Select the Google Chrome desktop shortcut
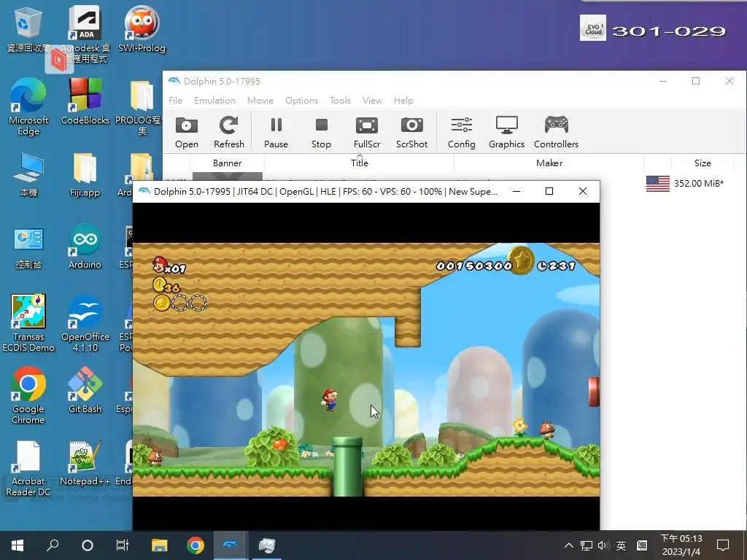Screen dimensions: 747x560 pyautogui.click(x=28, y=395)
